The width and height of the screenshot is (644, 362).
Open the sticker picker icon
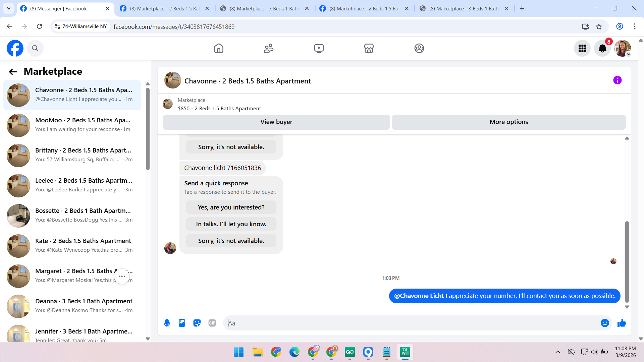click(x=197, y=323)
